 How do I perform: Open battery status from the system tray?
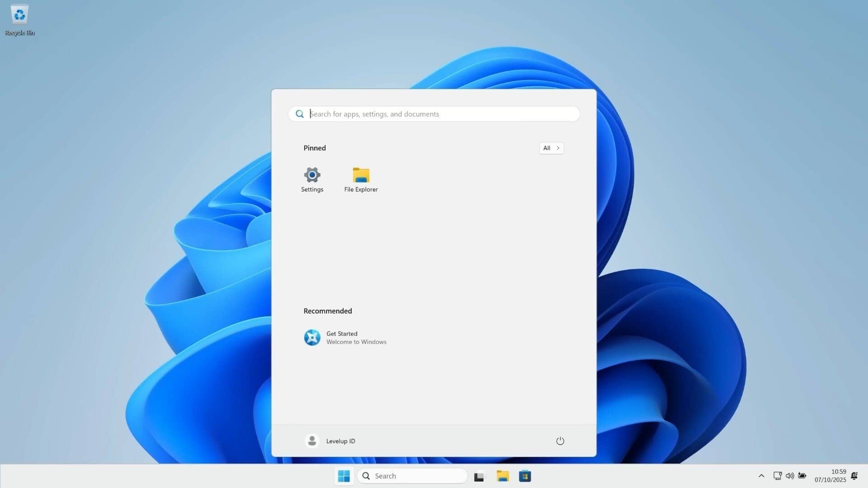pyautogui.click(x=803, y=475)
